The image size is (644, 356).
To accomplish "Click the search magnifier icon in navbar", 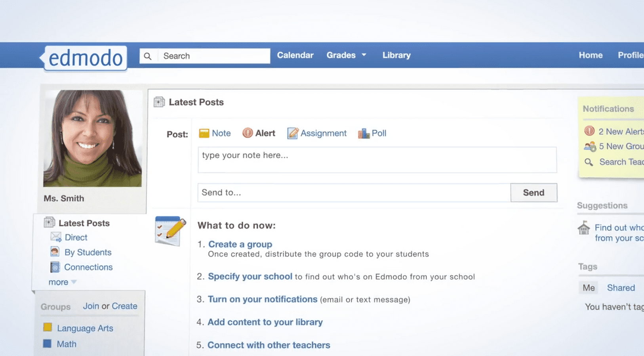I will pos(148,56).
